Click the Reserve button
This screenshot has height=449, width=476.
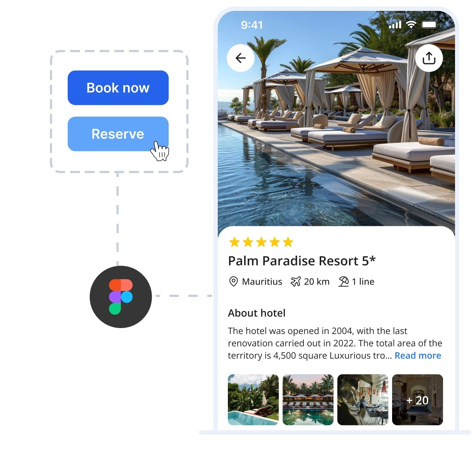[x=118, y=134]
